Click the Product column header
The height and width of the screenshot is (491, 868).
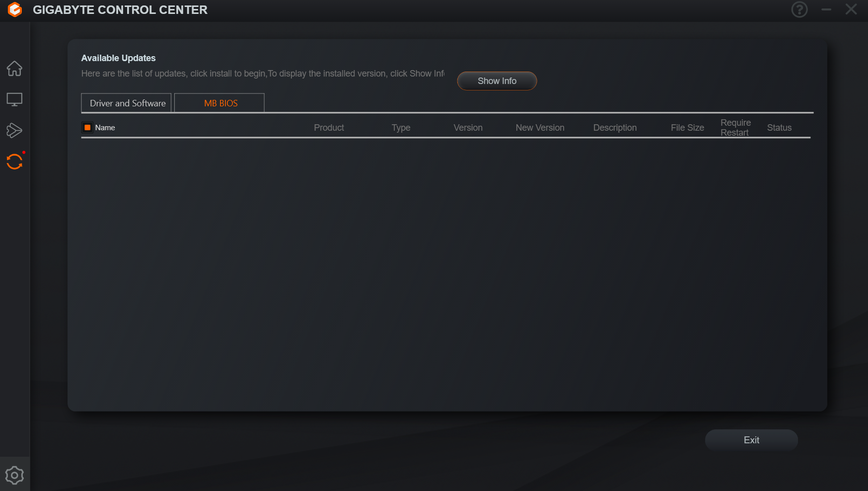coord(329,128)
